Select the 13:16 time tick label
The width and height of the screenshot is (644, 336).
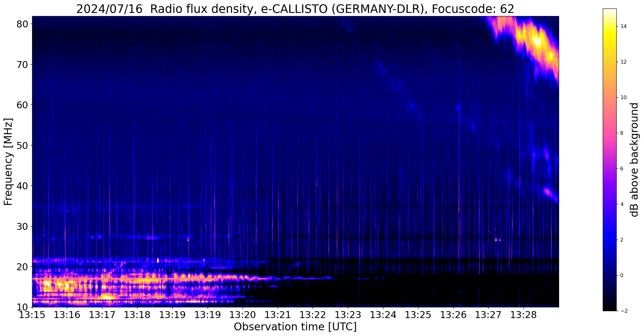[x=67, y=315]
